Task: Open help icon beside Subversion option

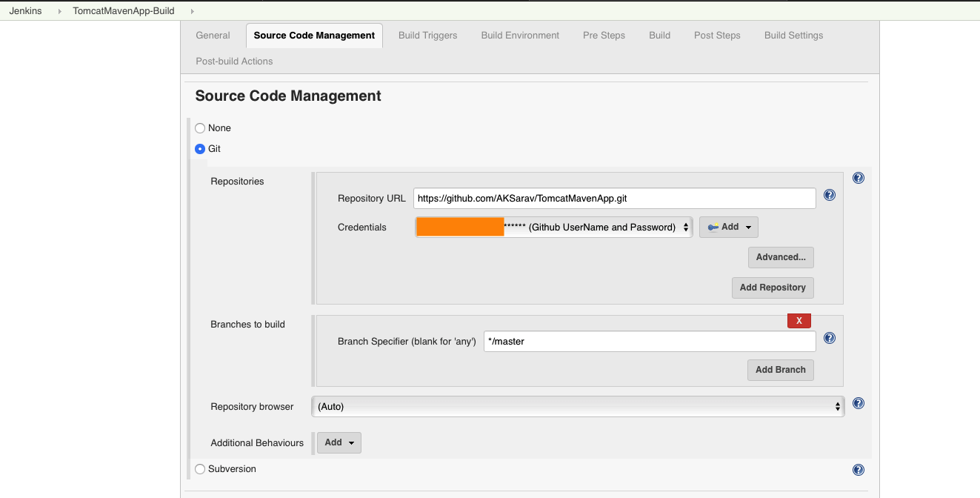Action: pyautogui.click(x=859, y=470)
